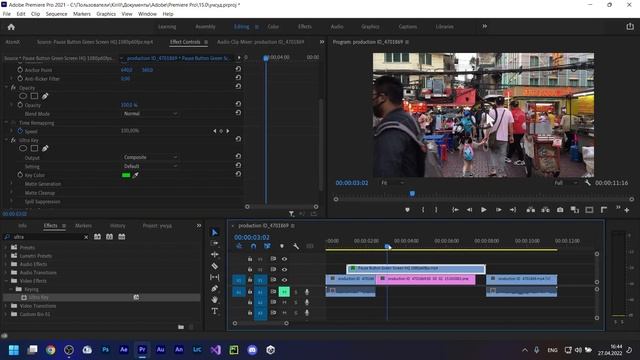
Task: Step back one frame
Action: click(x=469, y=210)
